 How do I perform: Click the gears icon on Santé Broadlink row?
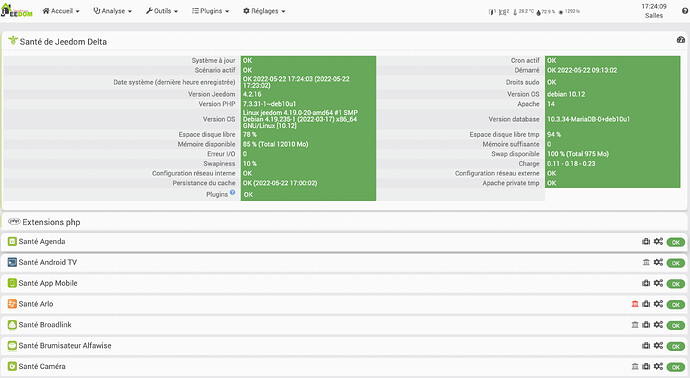[658, 325]
